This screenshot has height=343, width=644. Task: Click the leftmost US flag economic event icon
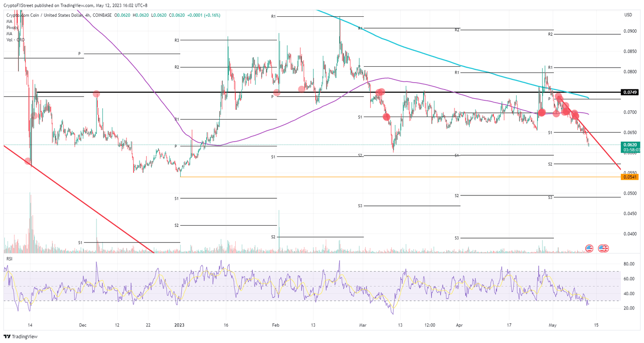[589, 248]
